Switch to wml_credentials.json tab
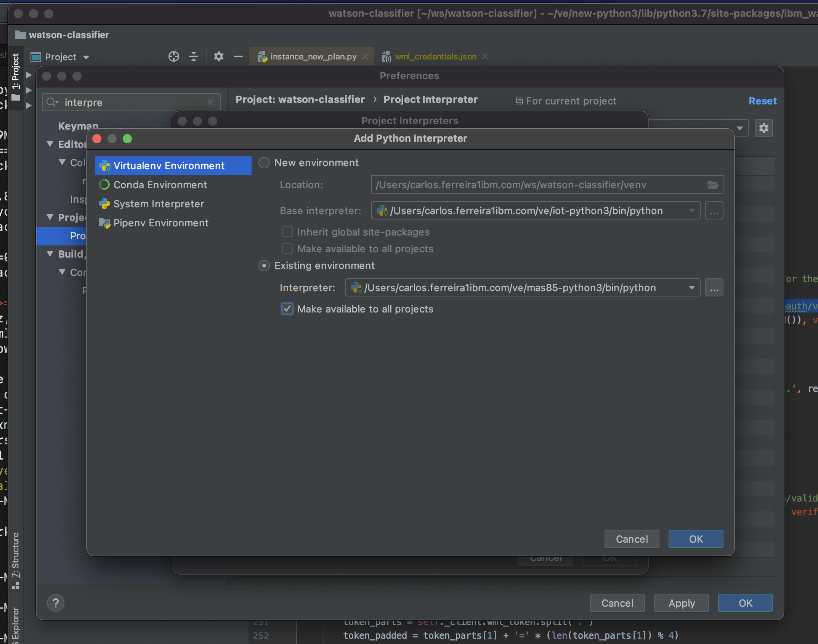Viewport: 818px width, 644px height. [436, 56]
